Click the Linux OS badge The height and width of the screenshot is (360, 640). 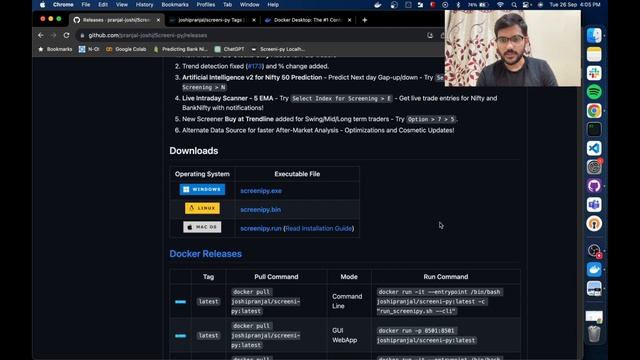(x=202, y=208)
